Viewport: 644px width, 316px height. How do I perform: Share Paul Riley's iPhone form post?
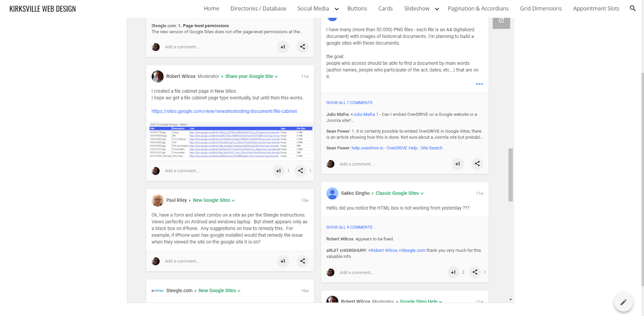[303, 261]
